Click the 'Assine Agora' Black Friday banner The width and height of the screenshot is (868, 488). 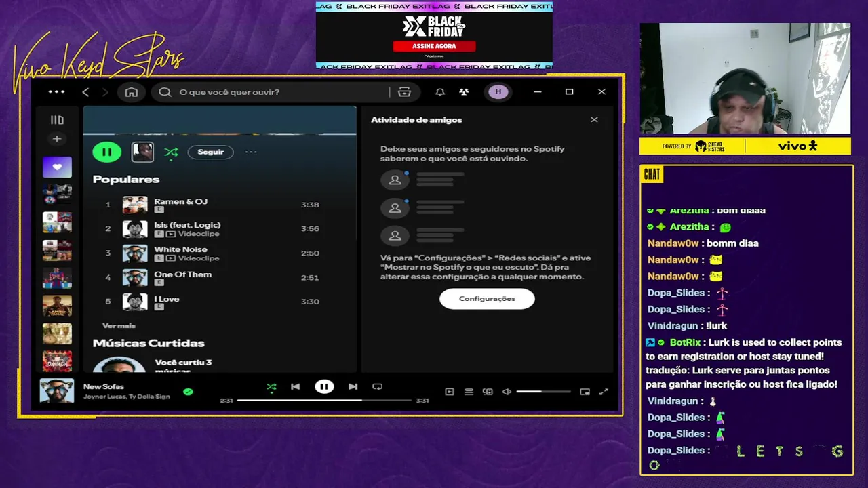tap(434, 46)
